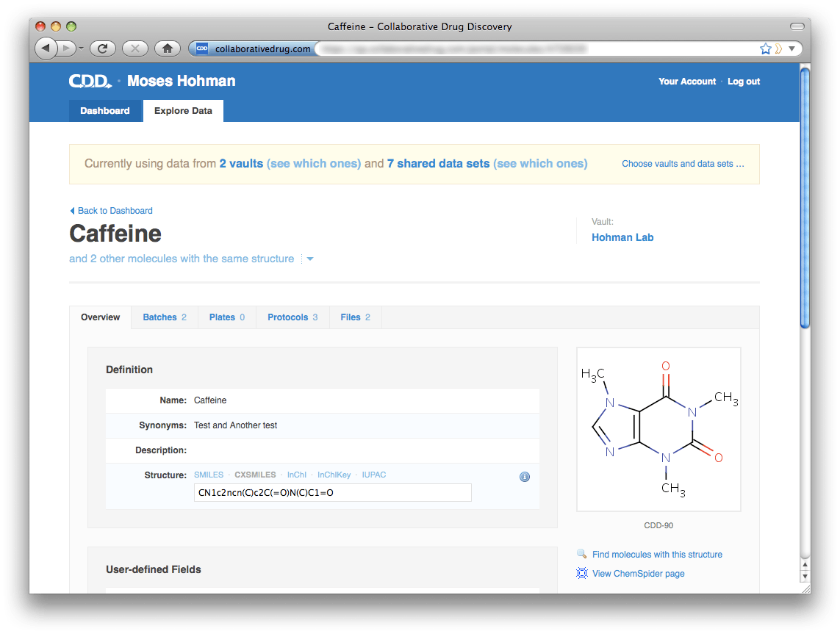840x634 pixels.
Task: Go to browser home page icon
Action: click(167, 48)
